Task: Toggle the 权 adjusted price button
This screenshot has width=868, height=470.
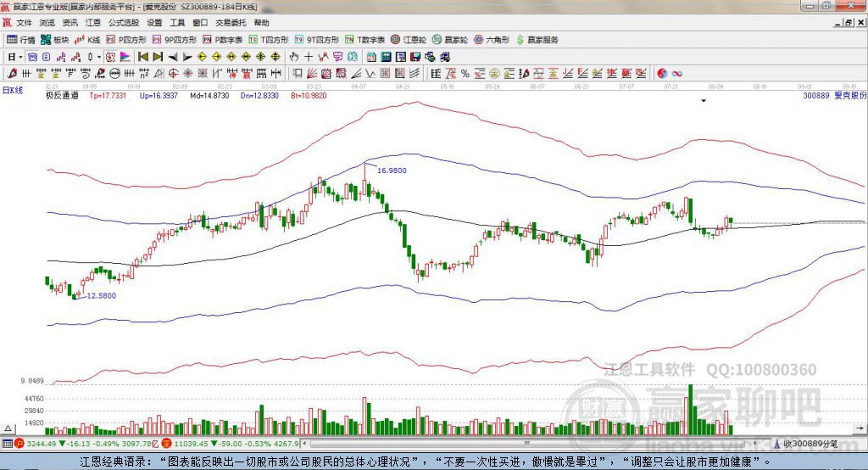Action: pyautogui.click(x=110, y=57)
